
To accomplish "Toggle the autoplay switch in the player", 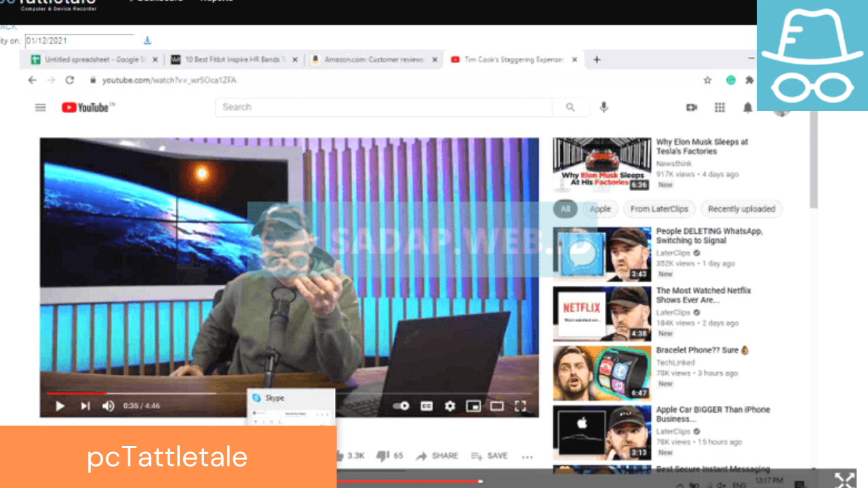I will (x=401, y=406).
